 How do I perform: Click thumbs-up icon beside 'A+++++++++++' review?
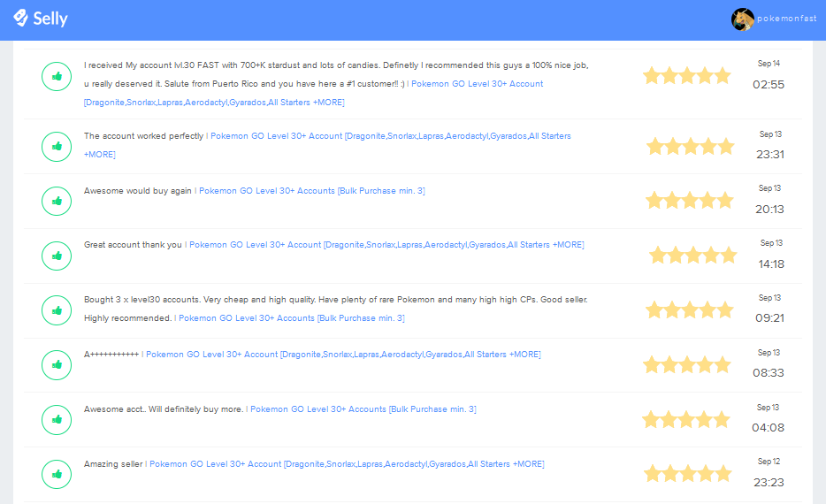click(x=57, y=365)
